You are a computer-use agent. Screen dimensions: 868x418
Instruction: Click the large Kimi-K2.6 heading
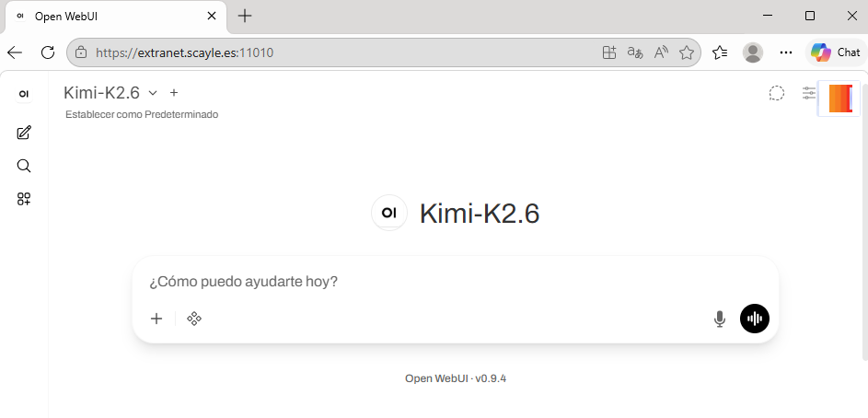coord(480,214)
